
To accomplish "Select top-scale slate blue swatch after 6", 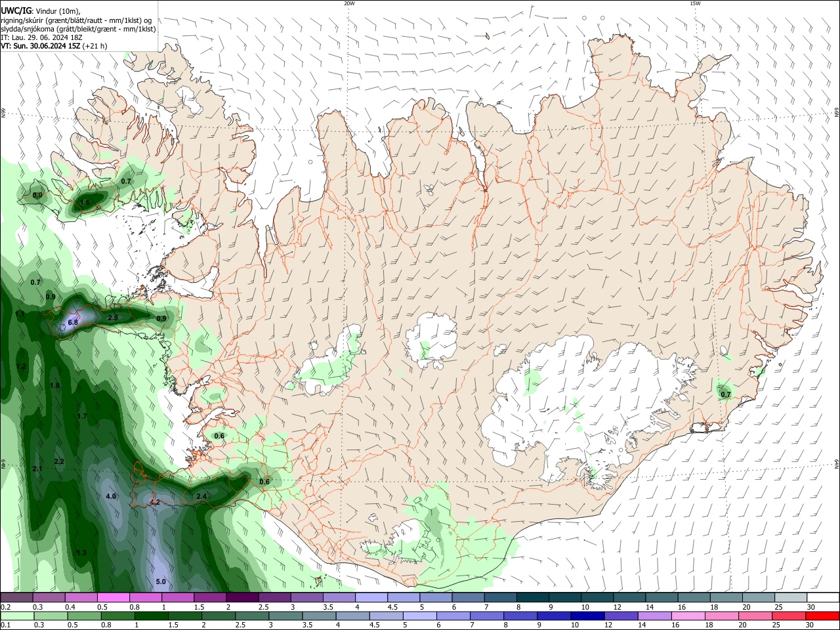I will pyautogui.click(x=467, y=597).
